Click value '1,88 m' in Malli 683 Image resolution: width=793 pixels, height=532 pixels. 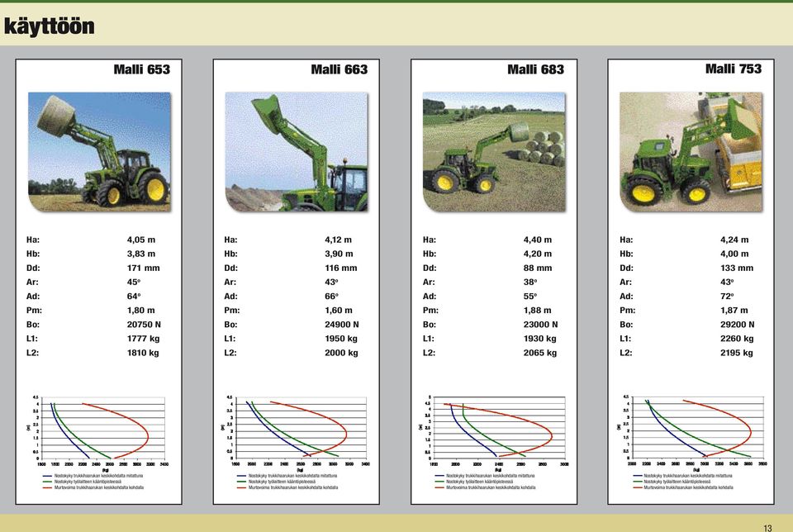[x=538, y=311]
